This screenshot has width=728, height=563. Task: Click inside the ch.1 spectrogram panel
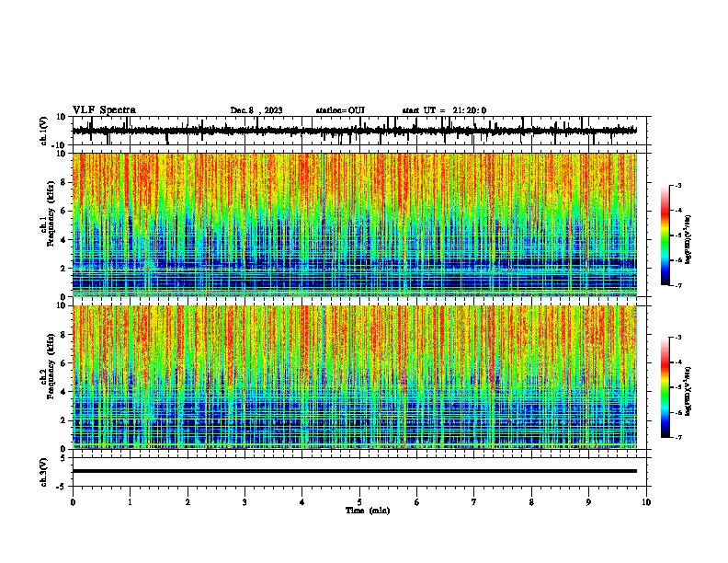click(355, 224)
